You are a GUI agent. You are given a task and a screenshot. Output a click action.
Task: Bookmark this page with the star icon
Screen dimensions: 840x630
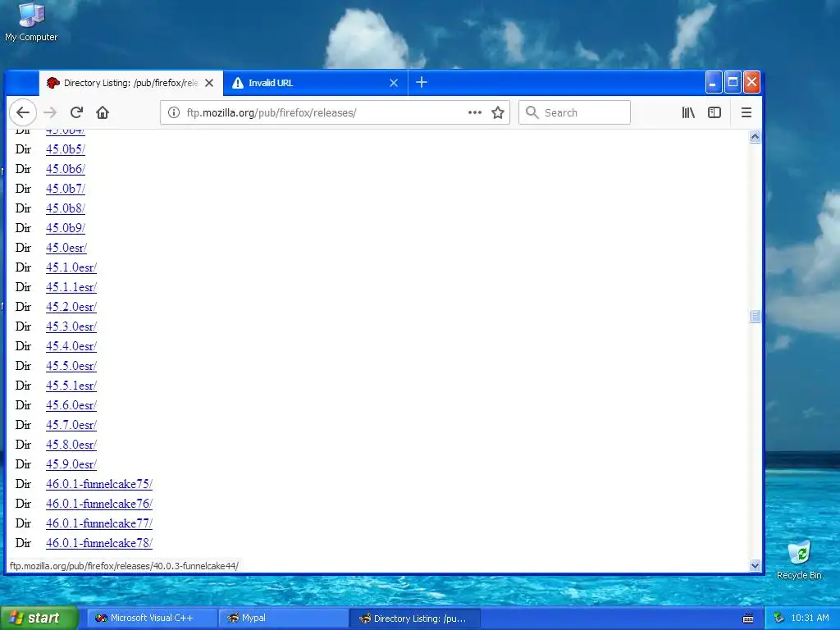(498, 112)
